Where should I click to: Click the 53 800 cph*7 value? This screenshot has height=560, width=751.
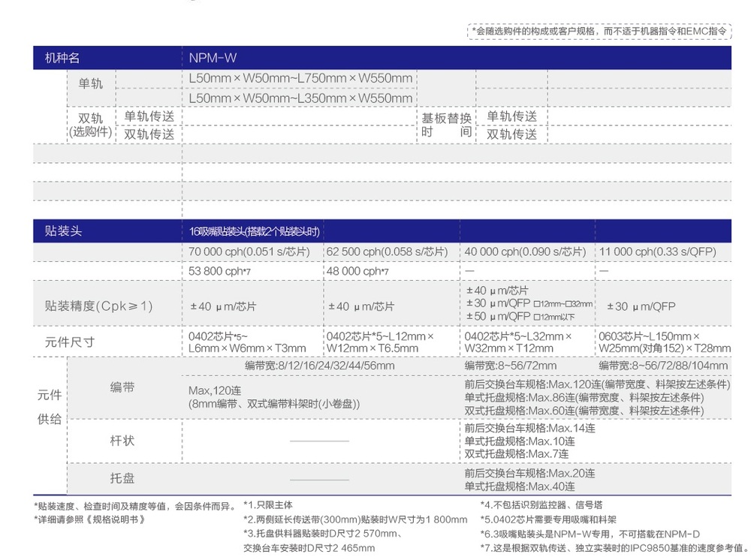pyautogui.click(x=219, y=271)
